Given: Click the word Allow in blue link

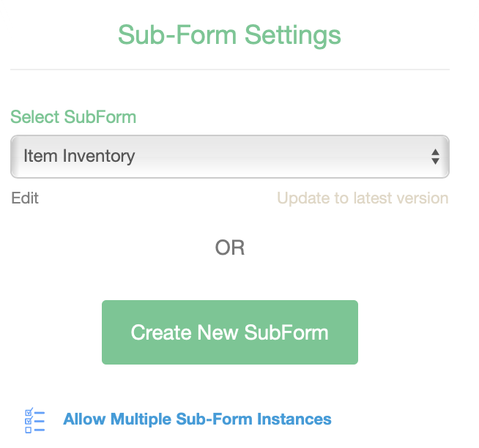Looking at the screenshot, I should tap(84, 420).
